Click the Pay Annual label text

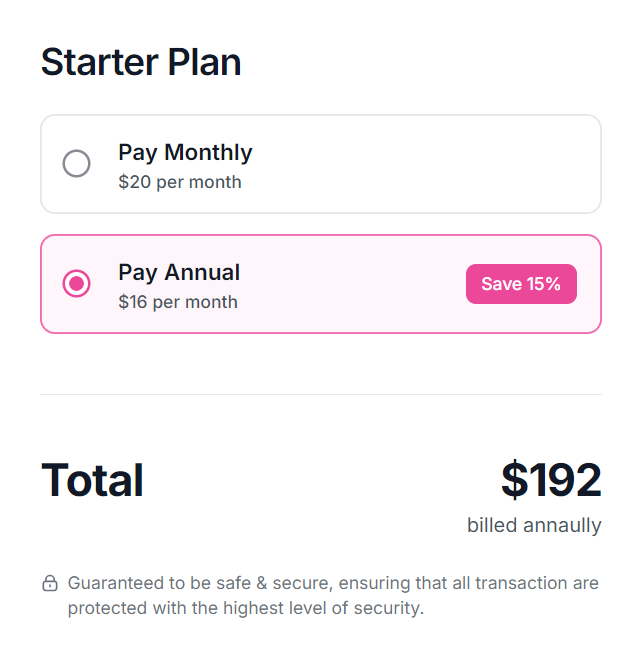click(179, 273)
